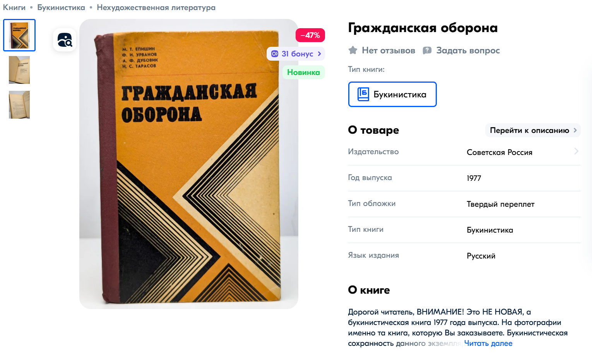The width and height of the screenshot is (592, 364).
Task: Go to Букинистика breadcrumb category
Action: tap(61, 7)
